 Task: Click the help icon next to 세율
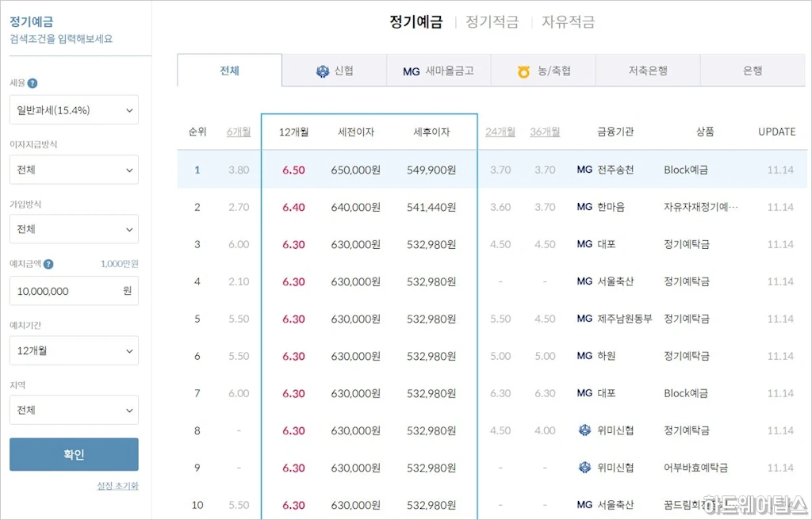(x=32, y=83)
